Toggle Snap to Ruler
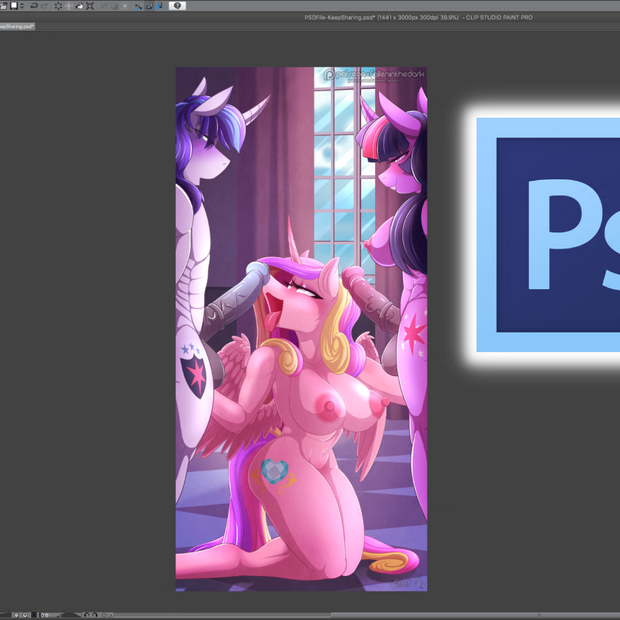Screen dimensions: 620x620 coord(138,6)
